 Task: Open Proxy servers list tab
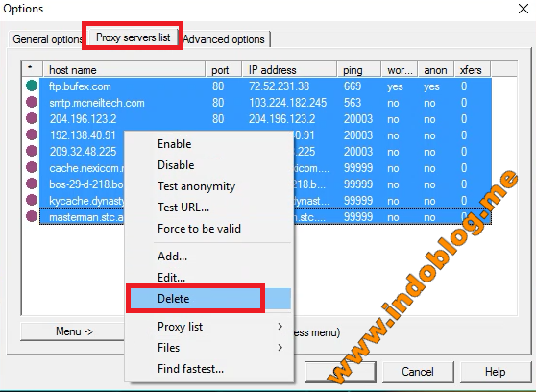133,37
